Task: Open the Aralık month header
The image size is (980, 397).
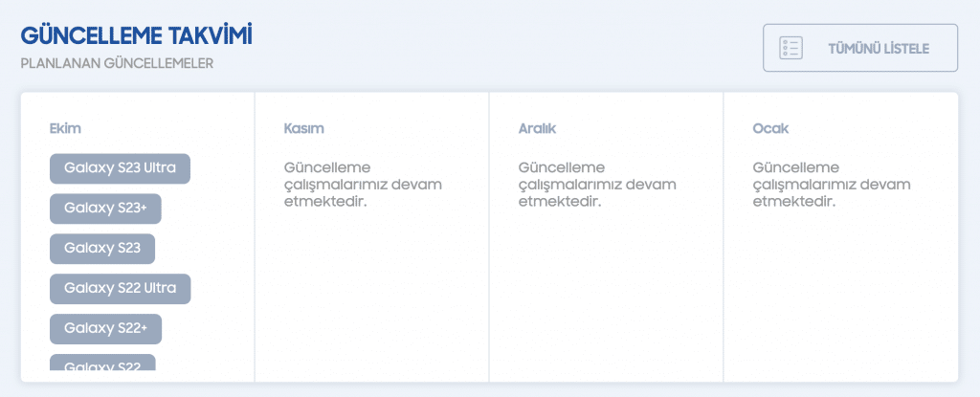Action: pyautogui.click(x=538, y=129)
